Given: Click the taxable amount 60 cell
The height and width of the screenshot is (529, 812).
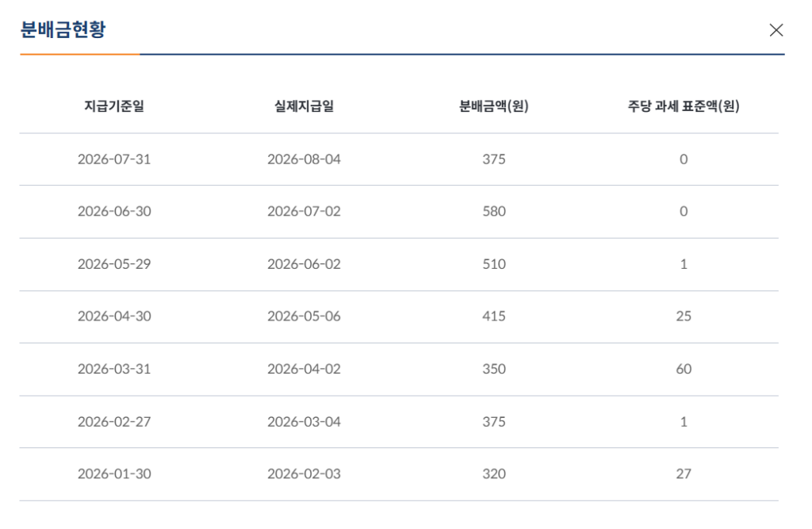Looking at the screenshot, I should click(x=684, y=369).
